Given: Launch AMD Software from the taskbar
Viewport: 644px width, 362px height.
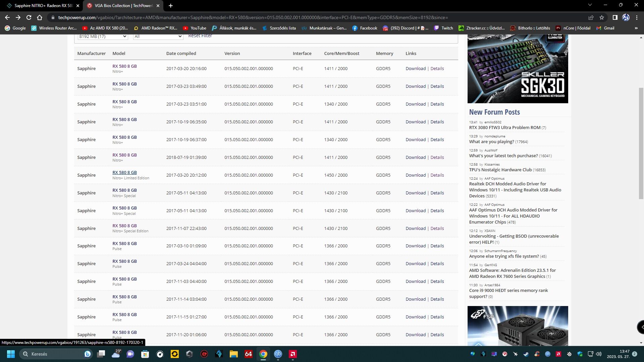Looking at the screenshot, I should tap(292, 354).
